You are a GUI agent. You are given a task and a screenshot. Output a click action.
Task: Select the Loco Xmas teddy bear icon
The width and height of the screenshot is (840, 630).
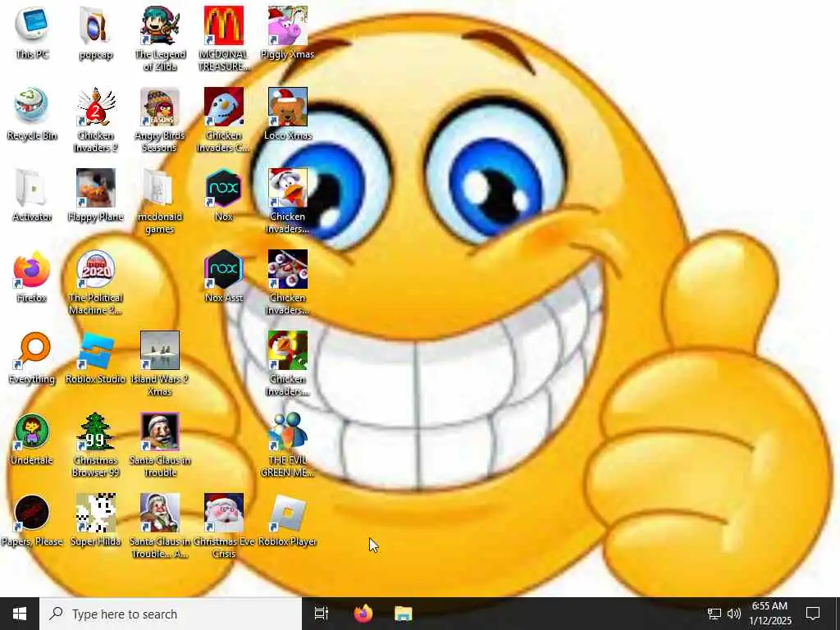click(288, 107)
